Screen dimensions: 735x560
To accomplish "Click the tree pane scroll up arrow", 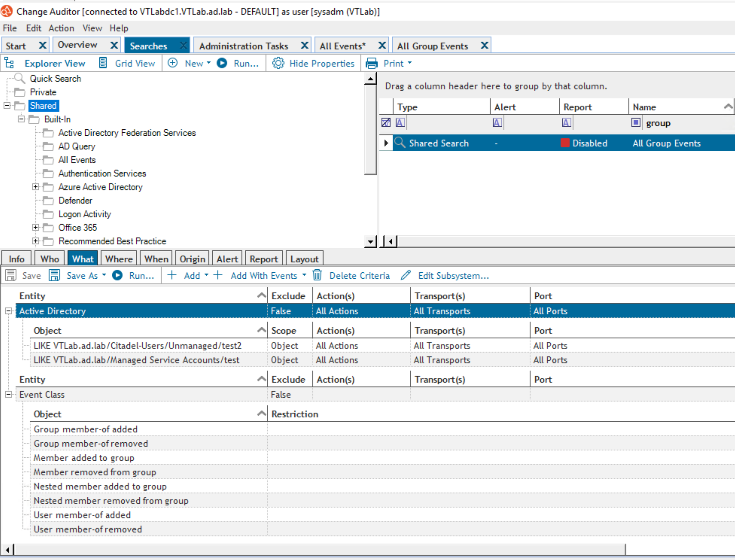I will (370, 79).
